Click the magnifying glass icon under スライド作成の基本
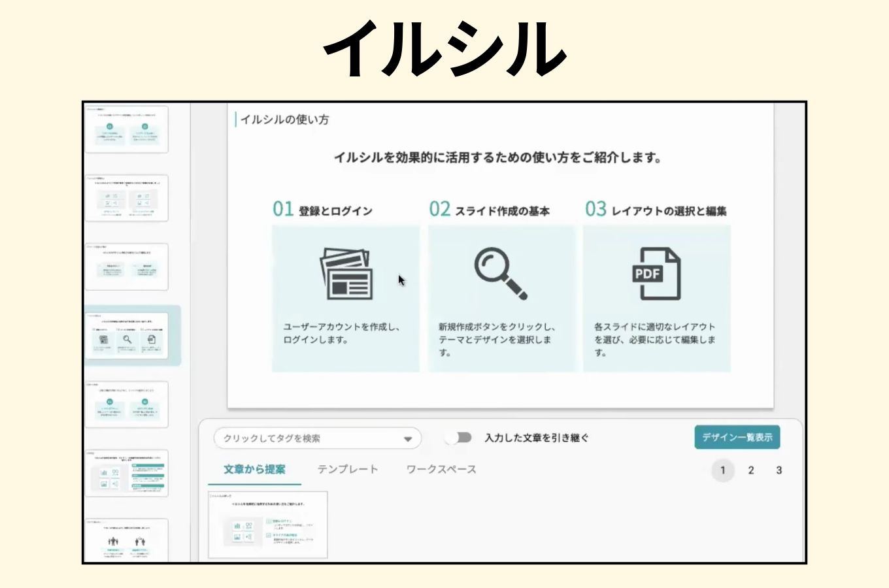889x588 pixels. pos(501,273)
